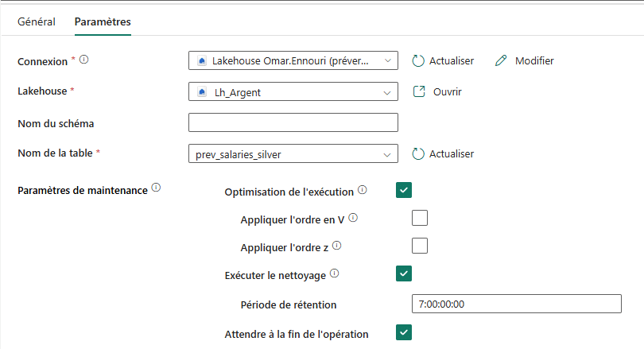Click info icon next to Optimisation de l'exécution
The image size is (644, 349).
click(x=363, y=190)
